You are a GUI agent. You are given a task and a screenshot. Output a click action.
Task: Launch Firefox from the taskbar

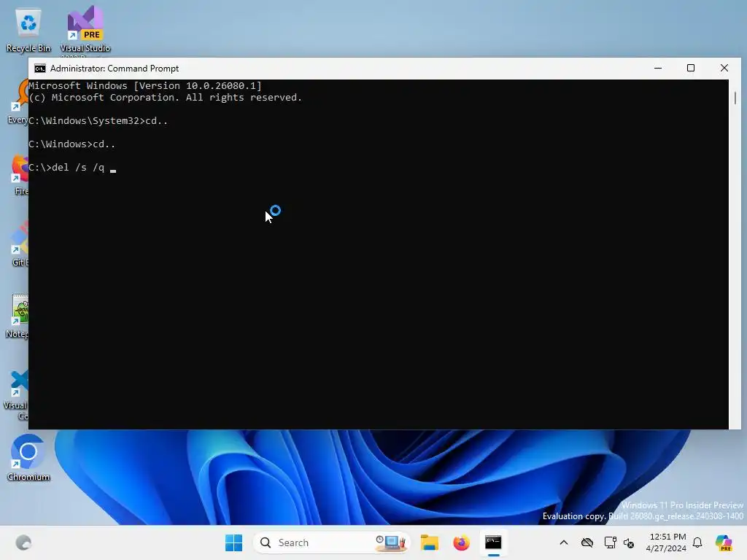tap(461, 542)
